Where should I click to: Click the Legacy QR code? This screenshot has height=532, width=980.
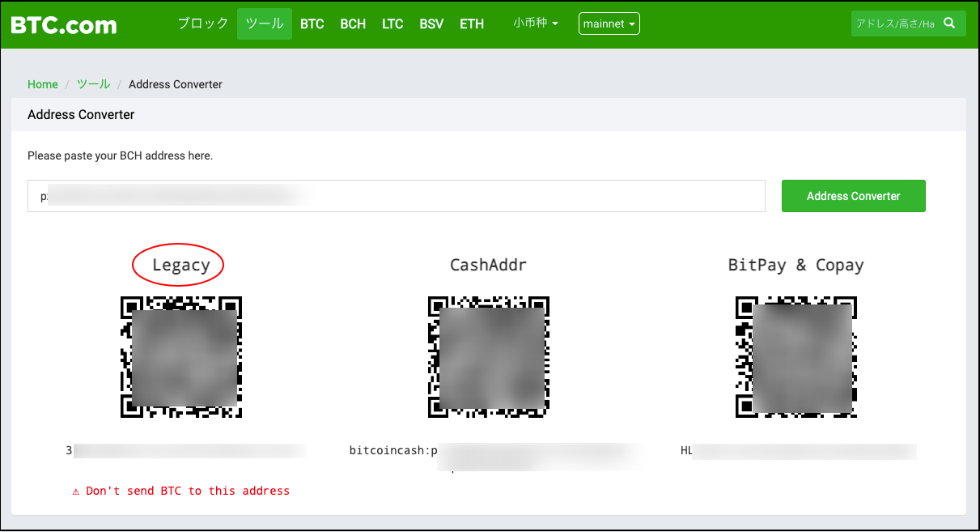click(x=181, y=357)
